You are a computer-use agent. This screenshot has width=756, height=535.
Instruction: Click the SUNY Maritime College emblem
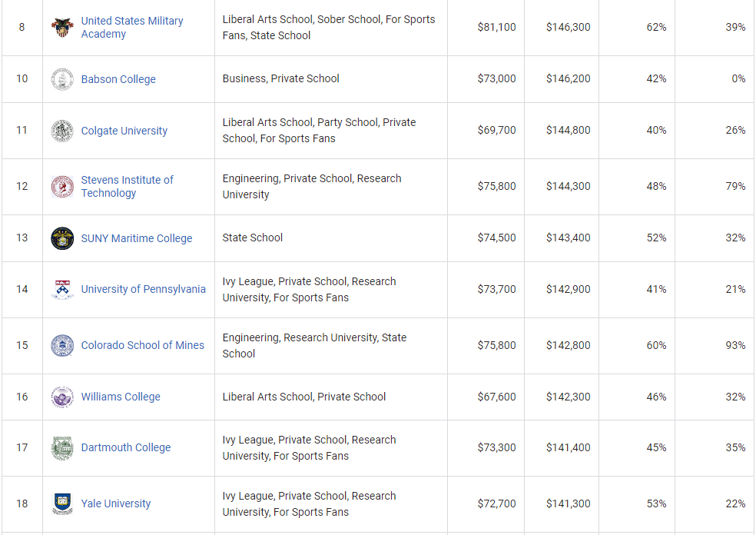[x=61, y=238]
